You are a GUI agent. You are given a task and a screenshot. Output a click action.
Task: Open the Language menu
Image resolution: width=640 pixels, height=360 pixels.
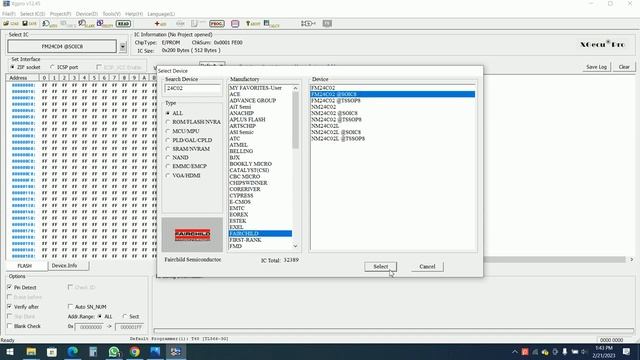161,14
